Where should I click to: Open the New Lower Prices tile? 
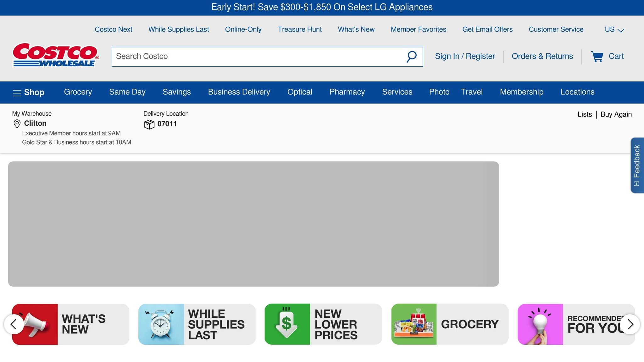323,324
